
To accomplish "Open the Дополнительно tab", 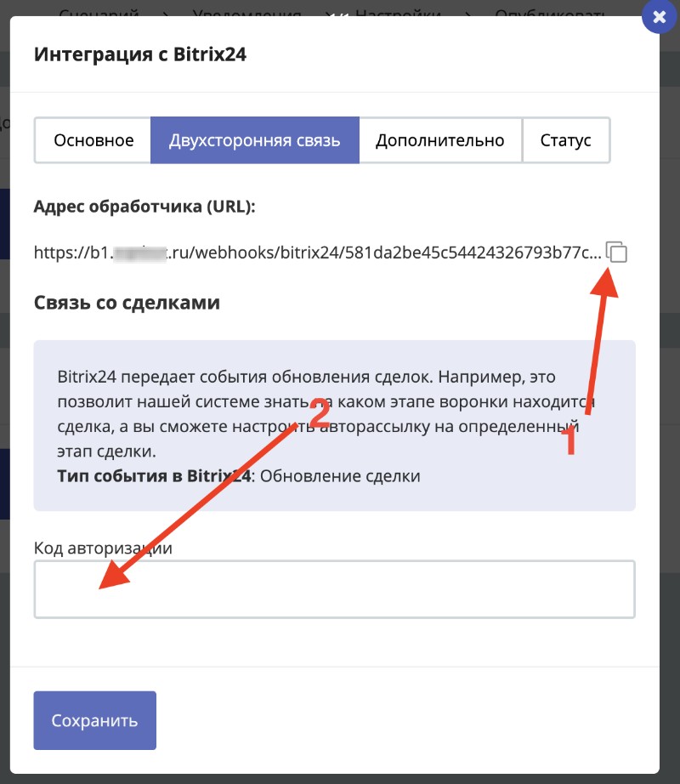I will [440, 140].
